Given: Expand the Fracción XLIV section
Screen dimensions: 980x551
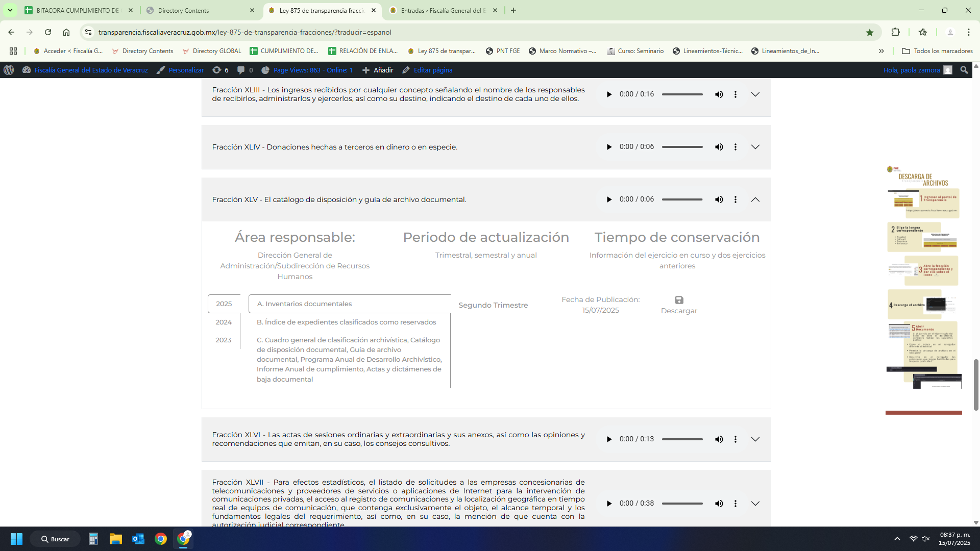Looking at the screenshot, I should pos(755,147).
